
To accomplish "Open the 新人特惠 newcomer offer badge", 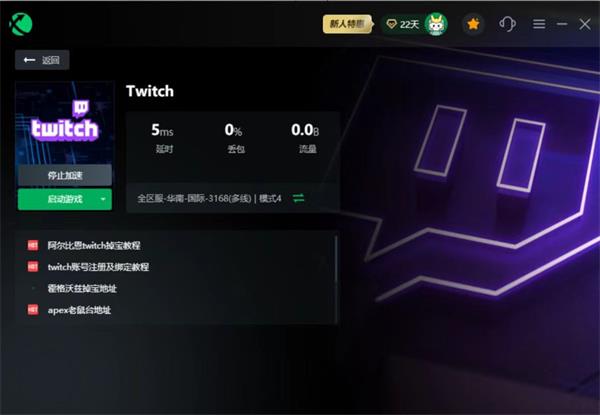I will click(347, 24).
